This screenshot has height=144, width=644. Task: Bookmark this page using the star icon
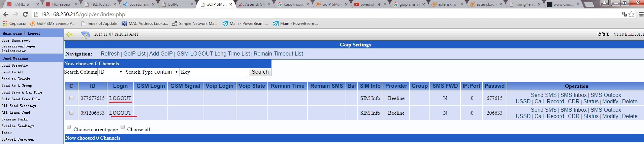point(631,14)
